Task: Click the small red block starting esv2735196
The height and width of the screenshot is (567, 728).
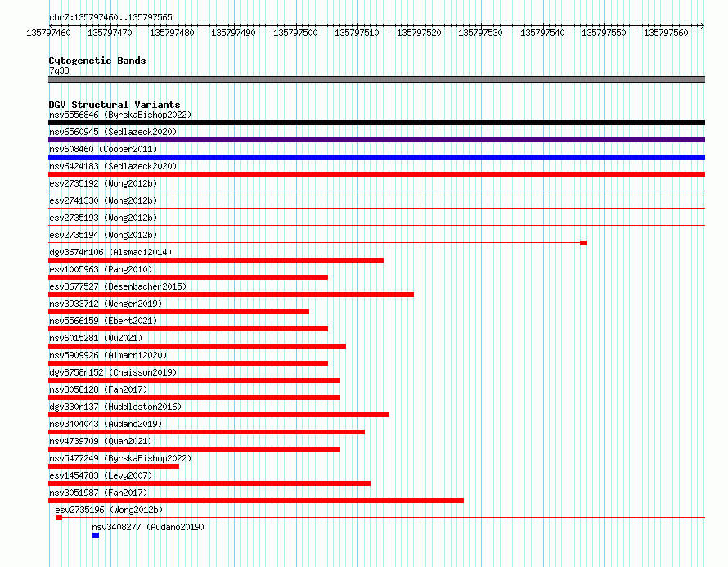Action: pos(59,518)
